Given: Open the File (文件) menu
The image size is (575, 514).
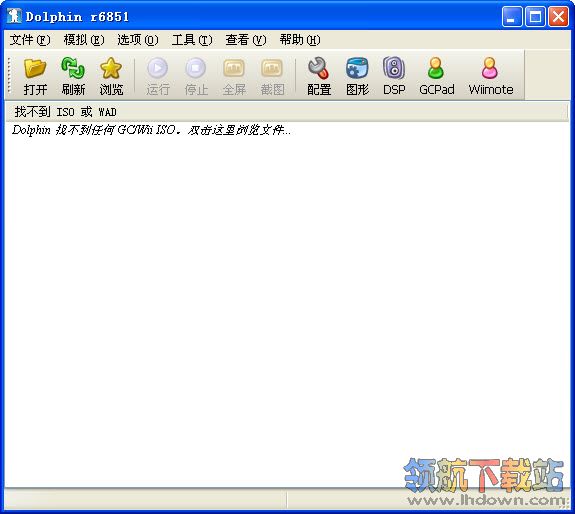Looking at the screenshot, I should [30, 40].
